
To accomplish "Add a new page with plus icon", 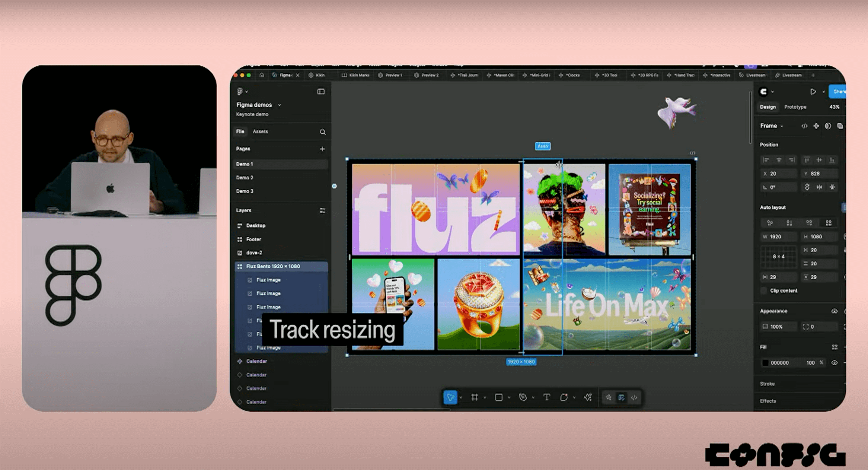I will pos(322,149).
